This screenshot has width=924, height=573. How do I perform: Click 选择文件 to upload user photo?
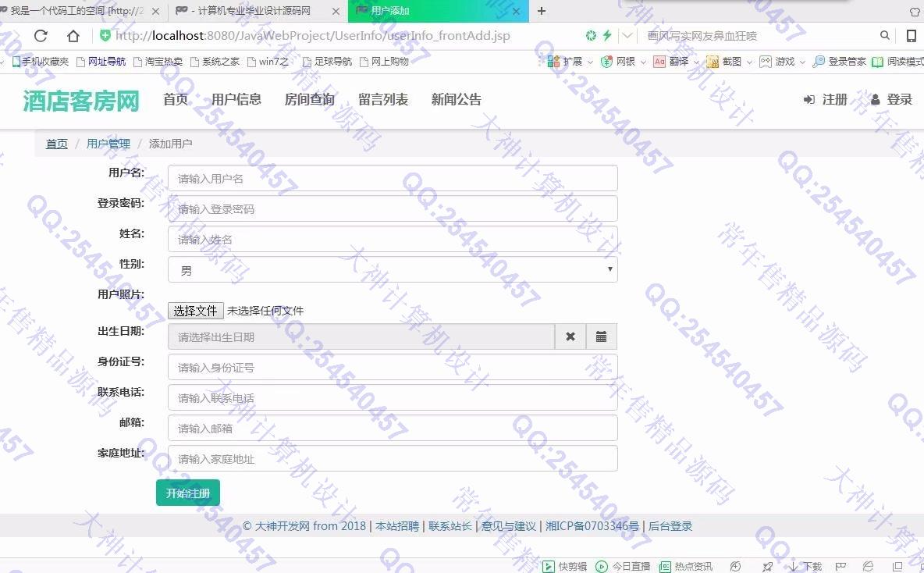(196, 311)
